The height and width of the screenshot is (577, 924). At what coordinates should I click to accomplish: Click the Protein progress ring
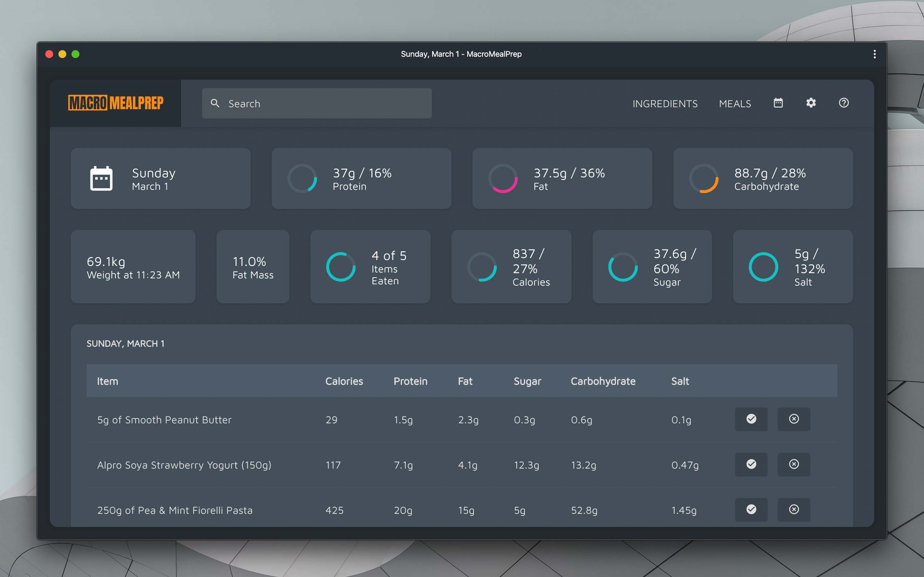point(302,179)
